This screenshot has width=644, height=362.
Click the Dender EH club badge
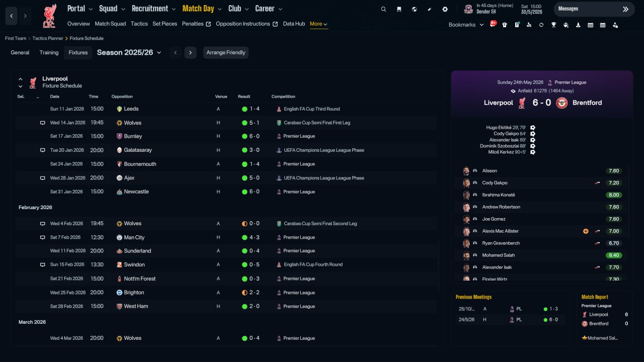point(468,9)
